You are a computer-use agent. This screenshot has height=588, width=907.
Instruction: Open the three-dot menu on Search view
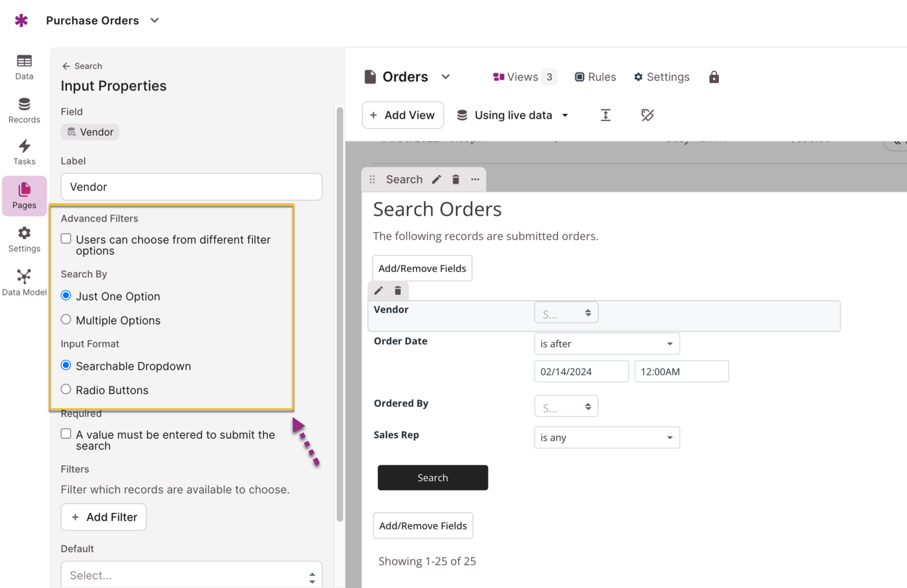click(475, 179)
